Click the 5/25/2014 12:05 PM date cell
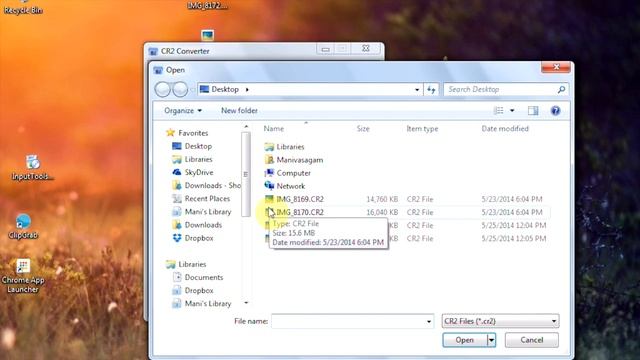This screenshot has height=360, width=640. [513, 238]
